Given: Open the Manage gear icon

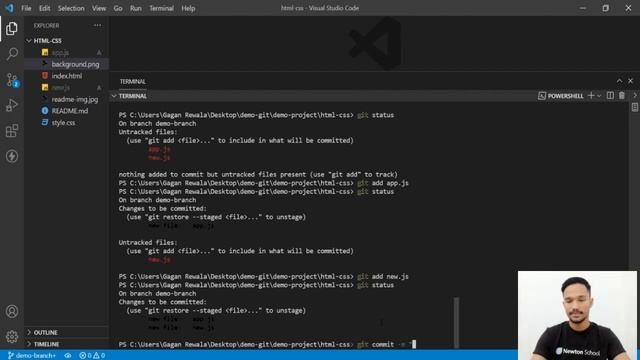Looking at the screenshot, I should [12, 336].
